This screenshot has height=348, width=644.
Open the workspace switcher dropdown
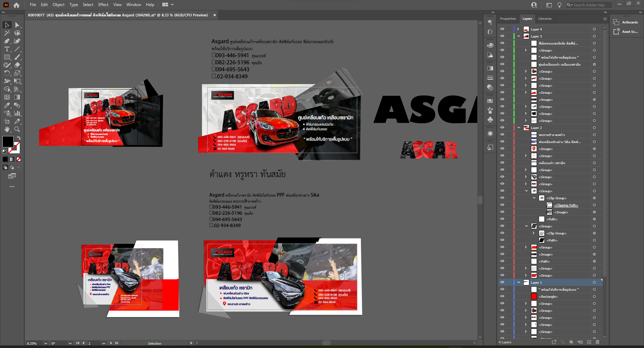(168, 5)
